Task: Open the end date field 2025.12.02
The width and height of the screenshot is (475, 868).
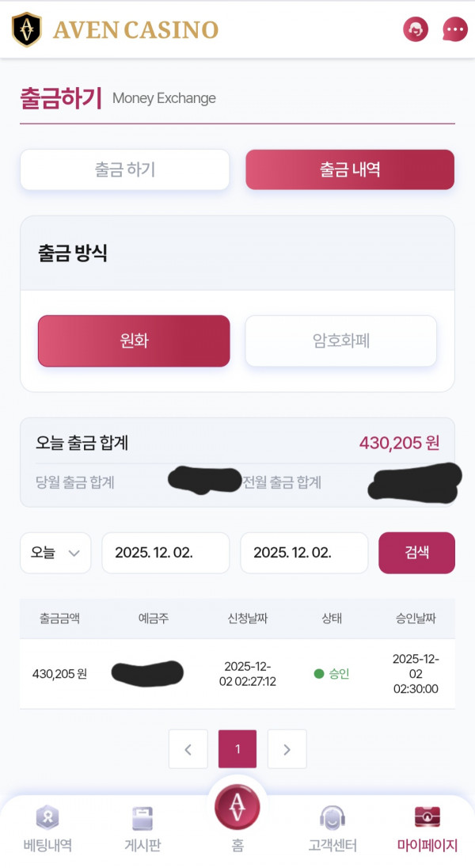Action: 303,553
